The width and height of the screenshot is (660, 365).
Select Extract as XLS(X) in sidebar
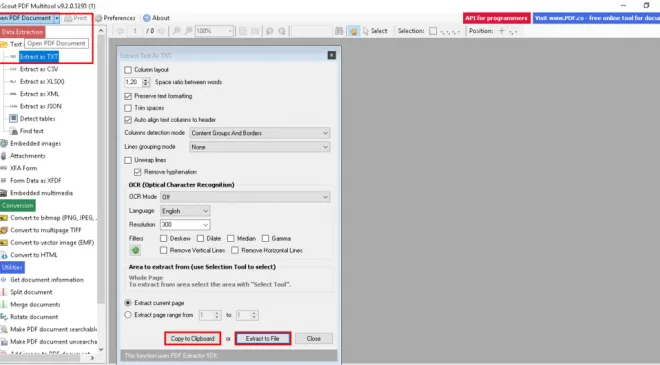pyautogui.click(x=42, y=81)
